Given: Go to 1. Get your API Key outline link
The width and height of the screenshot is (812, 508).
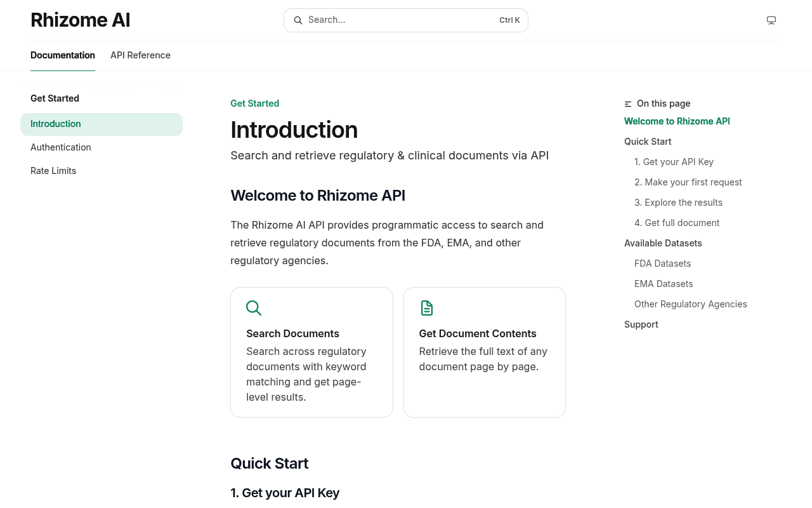Looking at the screenshot, I should click(x=674, y=162).
